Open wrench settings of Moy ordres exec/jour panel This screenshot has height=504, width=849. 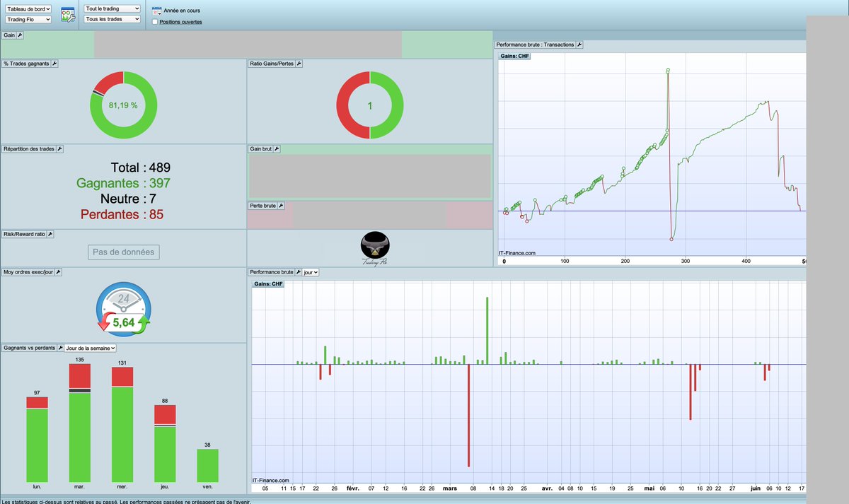coord(58,271)
